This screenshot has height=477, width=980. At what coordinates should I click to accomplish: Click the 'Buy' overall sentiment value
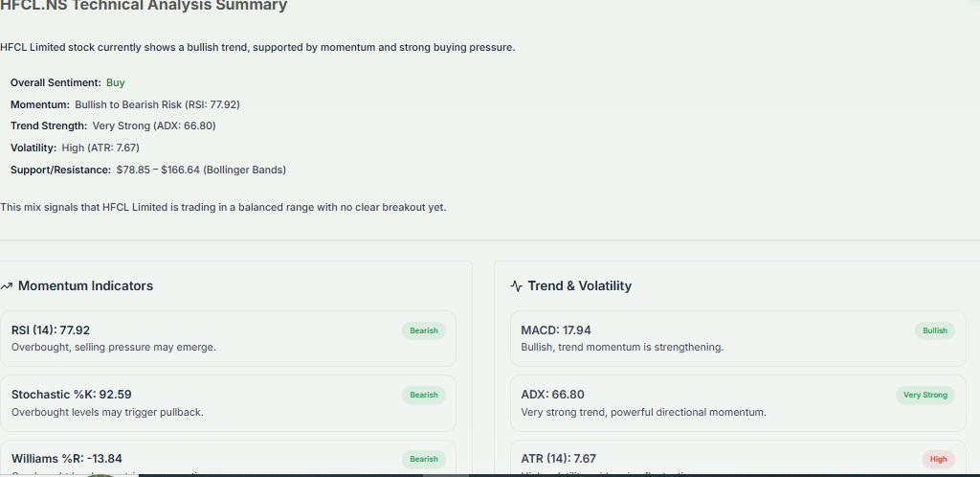pos(116,82)
